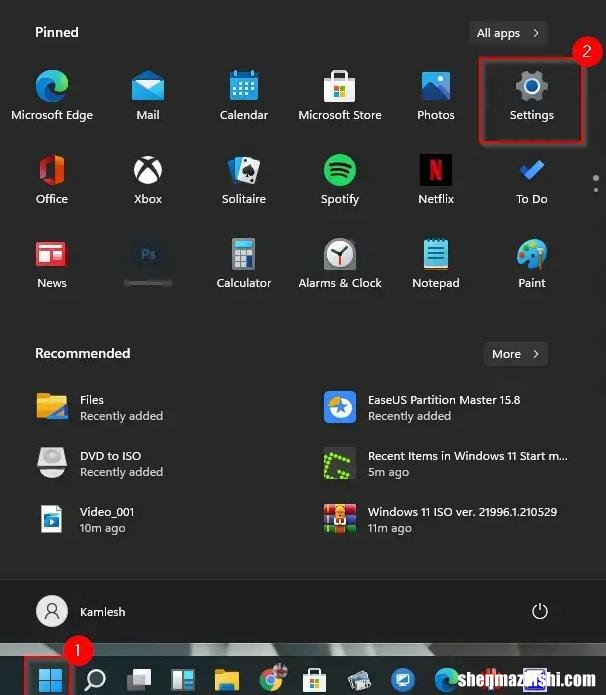Click the taskbar Start button
The image size is (606, 695).
50,679
